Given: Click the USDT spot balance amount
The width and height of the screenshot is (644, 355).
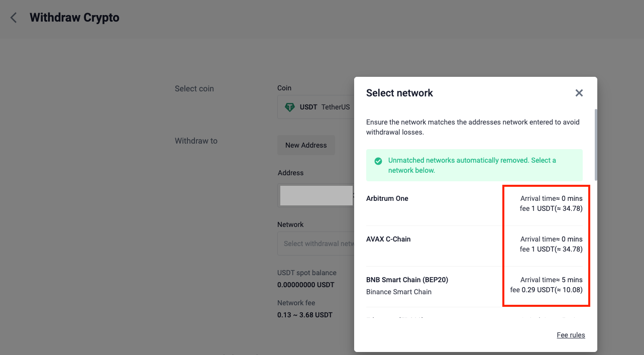Looking at the screenshot, I should [306, 285].
